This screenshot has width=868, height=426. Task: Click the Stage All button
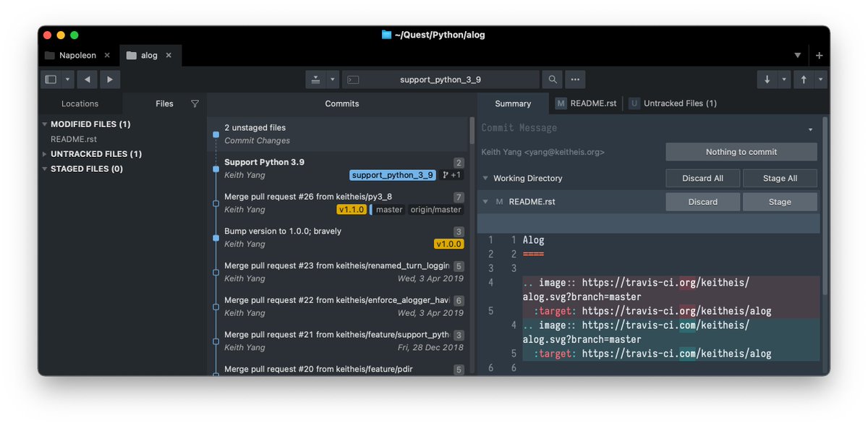click(780, 178)
